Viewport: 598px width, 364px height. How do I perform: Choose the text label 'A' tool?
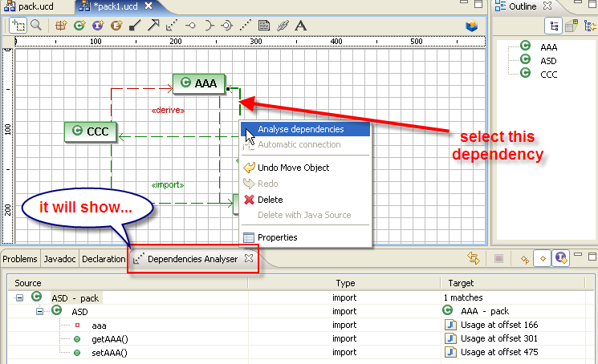coord(301,25)
